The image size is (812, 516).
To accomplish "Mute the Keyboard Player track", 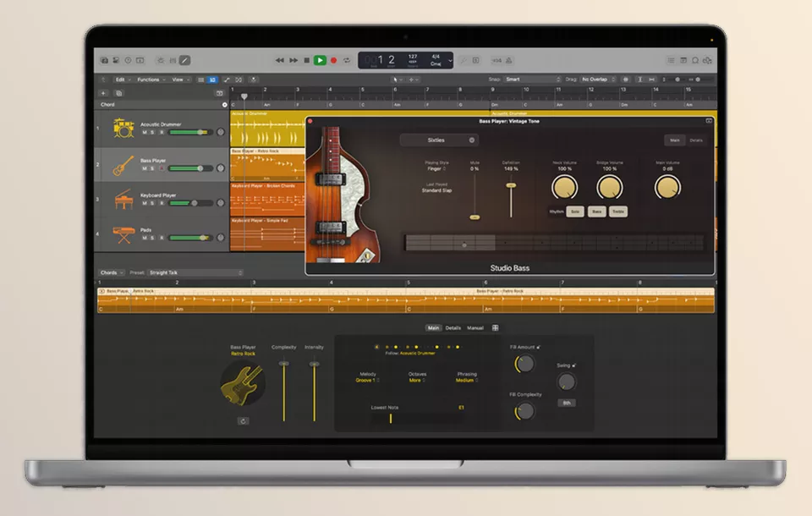I will (x=145, y=203).
